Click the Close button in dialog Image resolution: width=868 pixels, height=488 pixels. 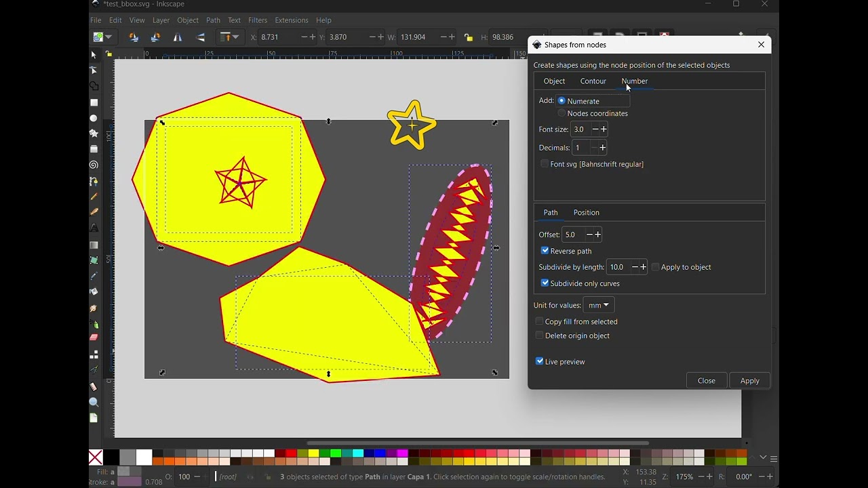coord(706,381)
